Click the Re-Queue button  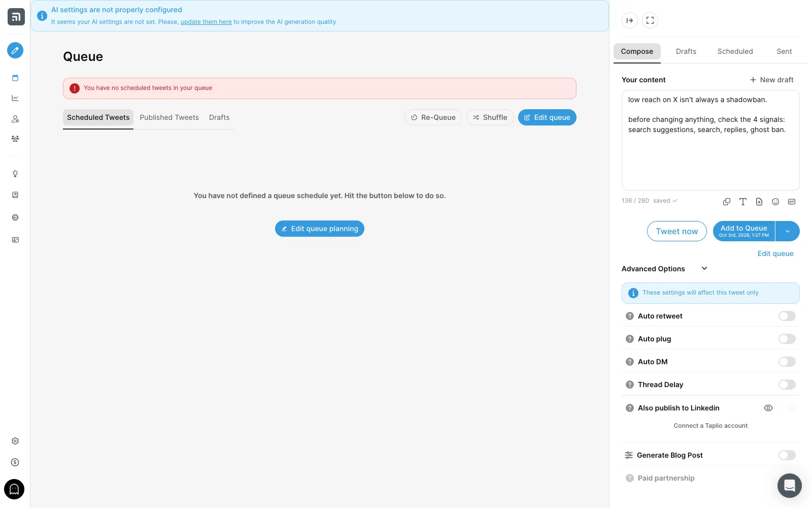pyautogui.click(x=433, y=117)
